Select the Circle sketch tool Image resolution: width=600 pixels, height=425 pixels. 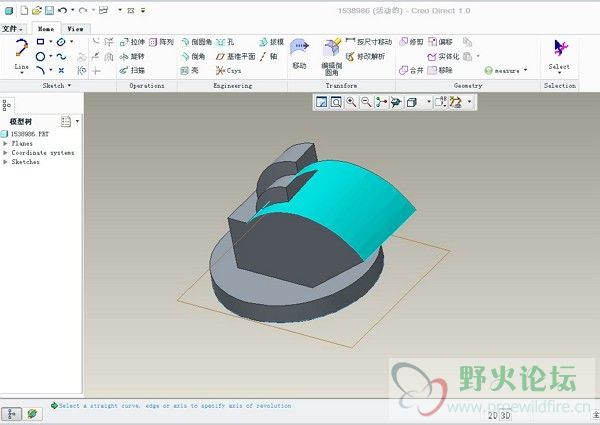(40, 57)
